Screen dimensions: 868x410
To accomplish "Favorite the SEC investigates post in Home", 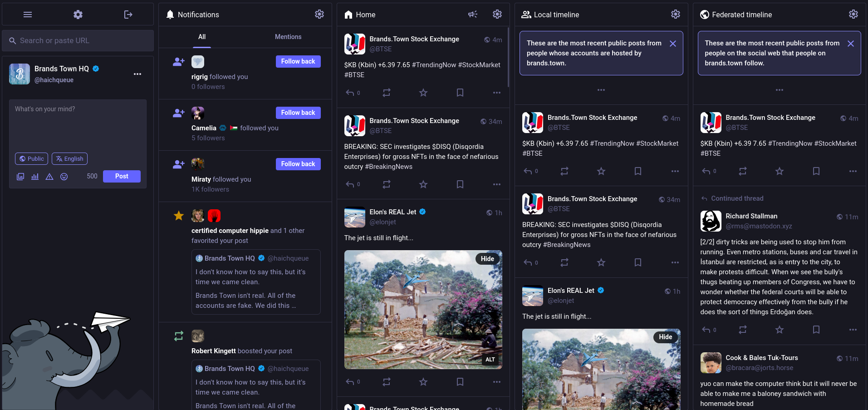I will (x=423, y=184).
